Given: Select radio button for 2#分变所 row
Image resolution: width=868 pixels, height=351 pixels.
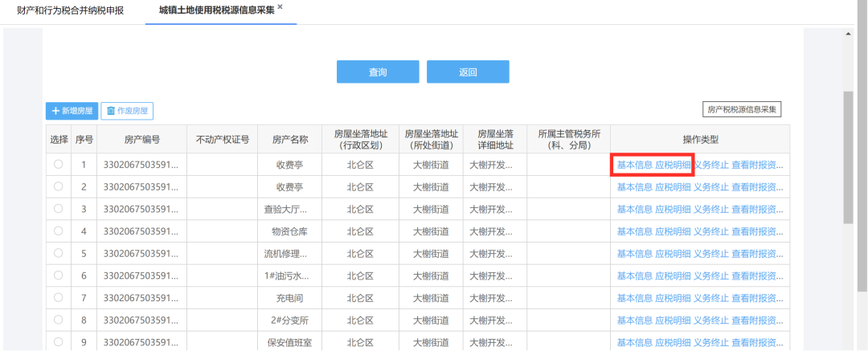Looking at the screenshot, I should coord(58,320).
